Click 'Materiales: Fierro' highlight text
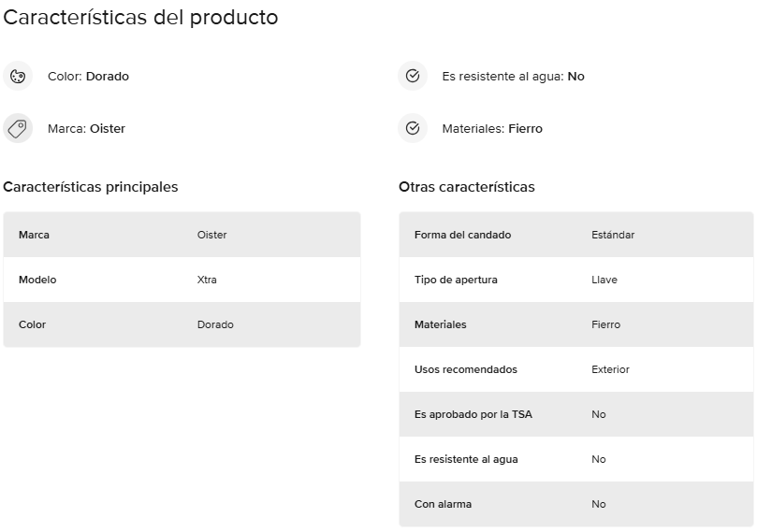The image size is (757, 532). coord(492,129)
